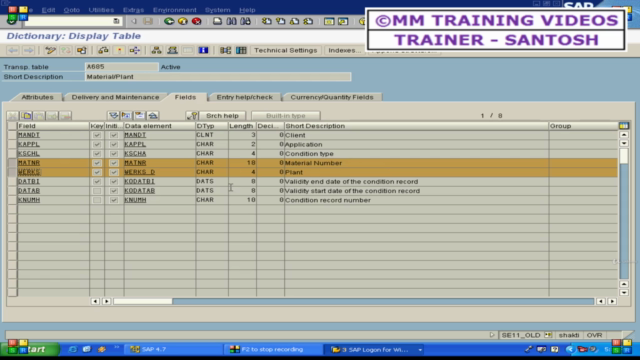Click the Technical Settings button

(x=285, y=50)
